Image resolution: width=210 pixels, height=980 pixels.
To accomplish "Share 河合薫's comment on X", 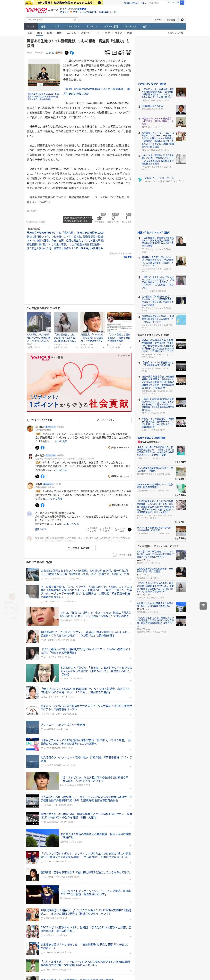I will click(x=37, y=505).
